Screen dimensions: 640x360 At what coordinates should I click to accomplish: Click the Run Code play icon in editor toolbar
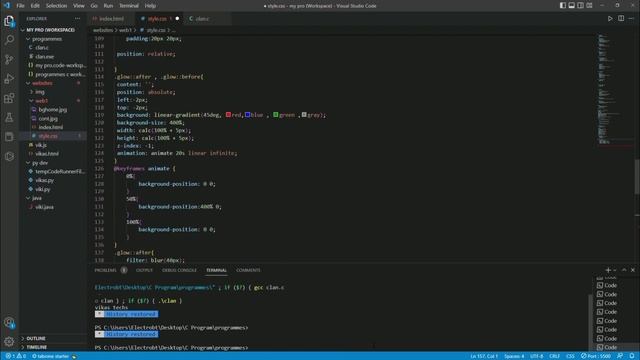click(610, 18)
